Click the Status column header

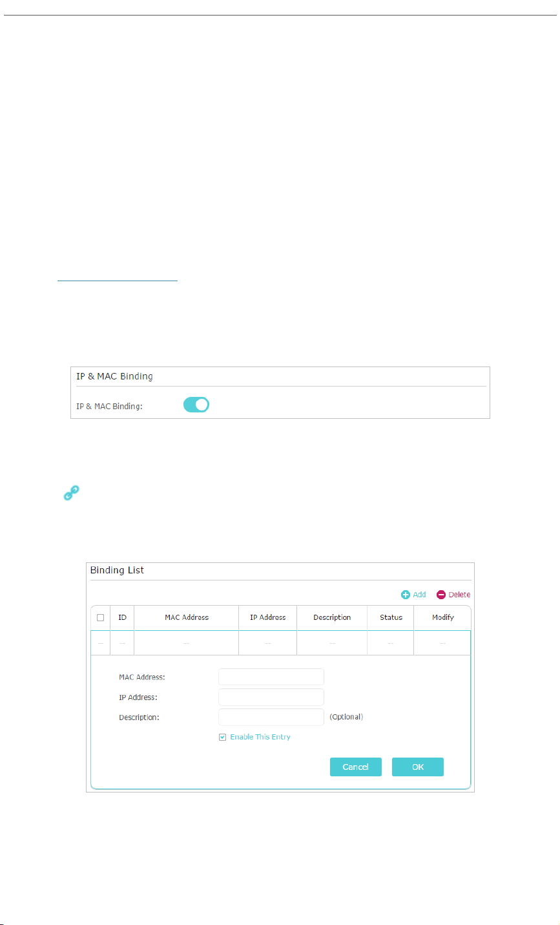point(391,617)
